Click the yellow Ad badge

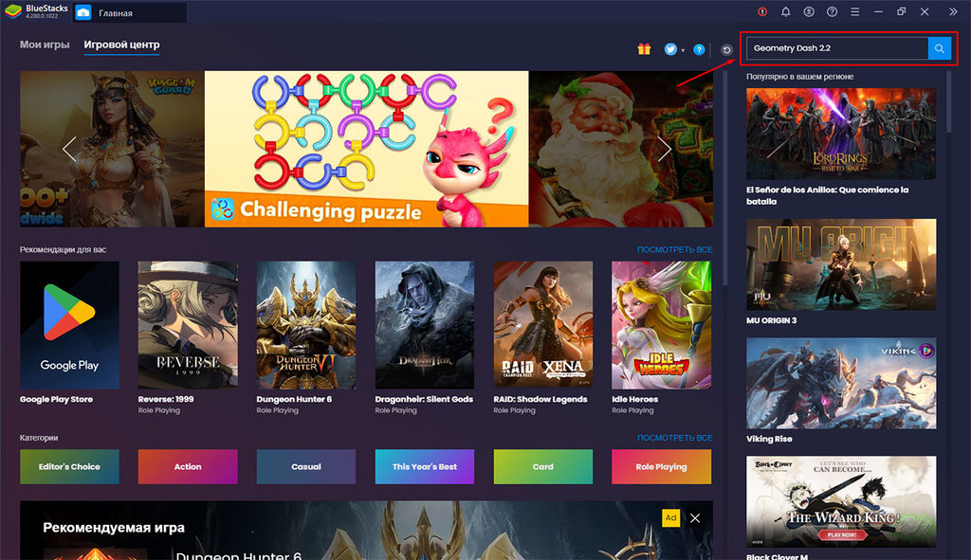(x=670, y=518)
